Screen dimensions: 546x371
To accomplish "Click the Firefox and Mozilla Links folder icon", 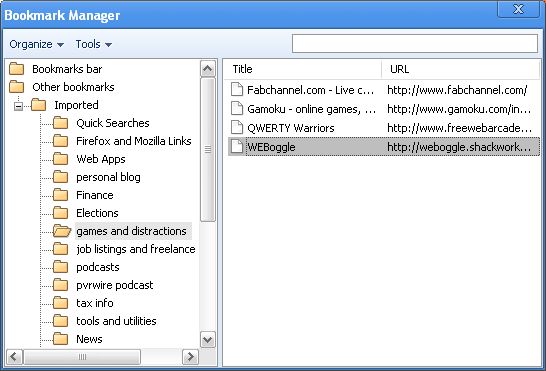I will 61,141.
